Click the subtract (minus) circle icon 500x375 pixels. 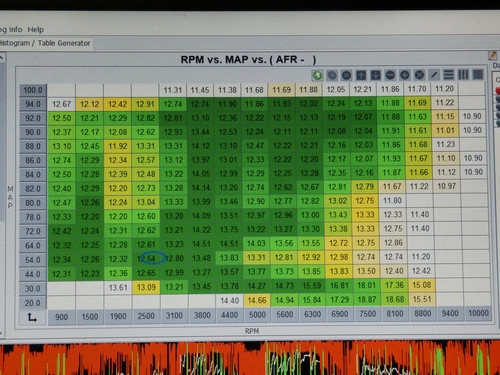click(390, 75)
